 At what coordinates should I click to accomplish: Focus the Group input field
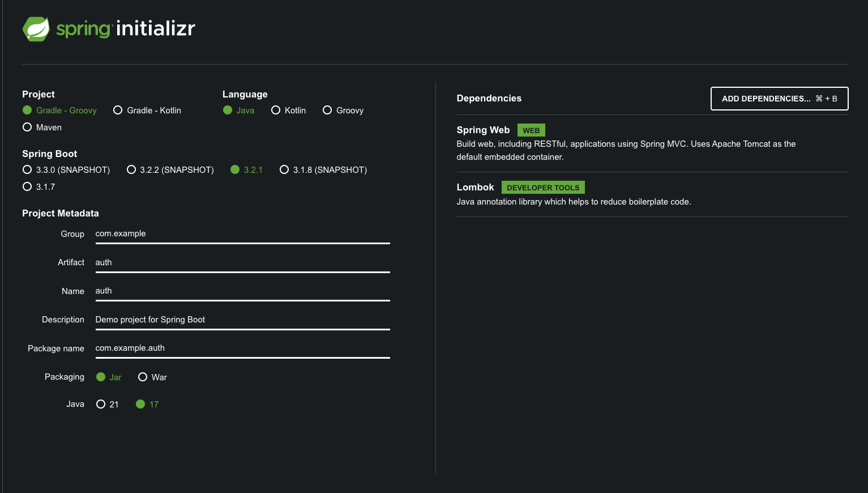pos(242,234)
